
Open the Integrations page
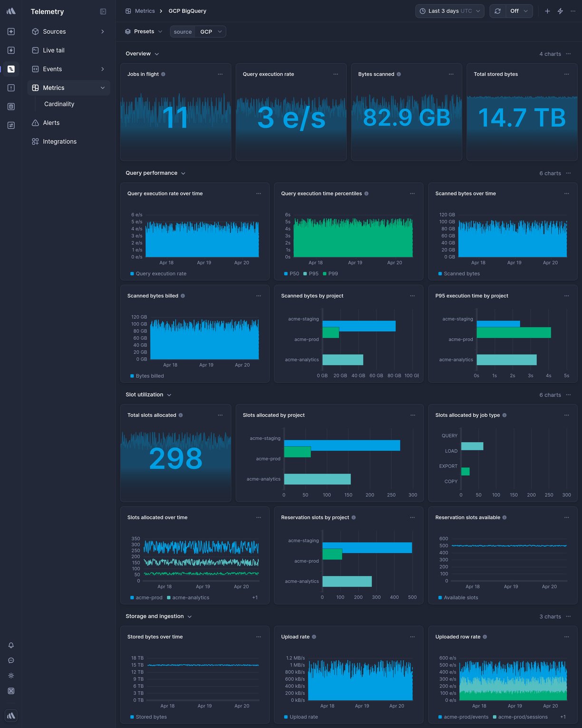tap(60, 141)
